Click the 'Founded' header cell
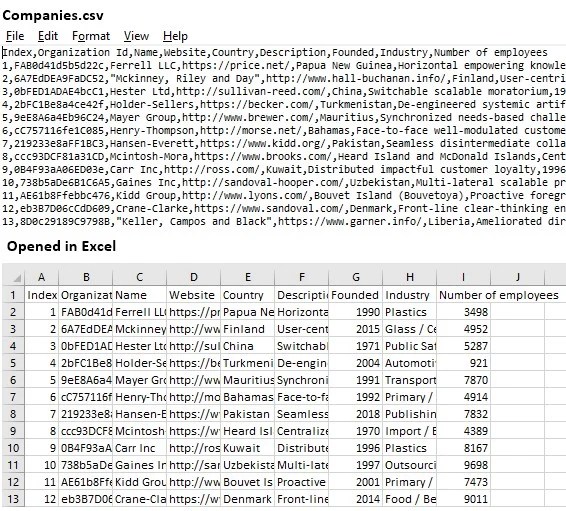Screen dimensions: 566x511 356,295
